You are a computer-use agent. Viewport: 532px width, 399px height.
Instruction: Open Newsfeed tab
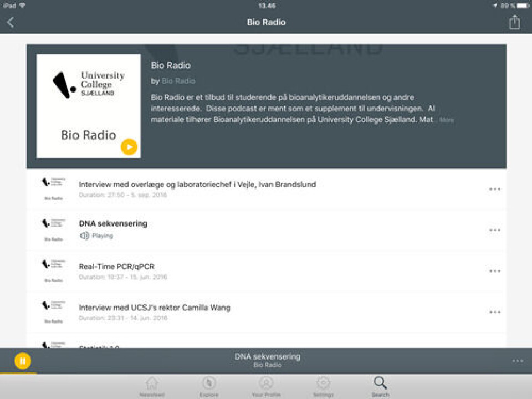click(151, 386)
